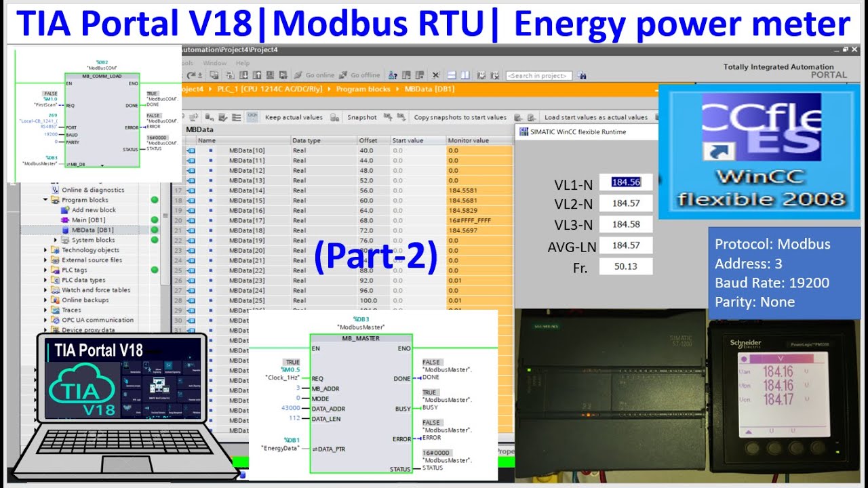Click the Snapshot button

click(362, 117)
